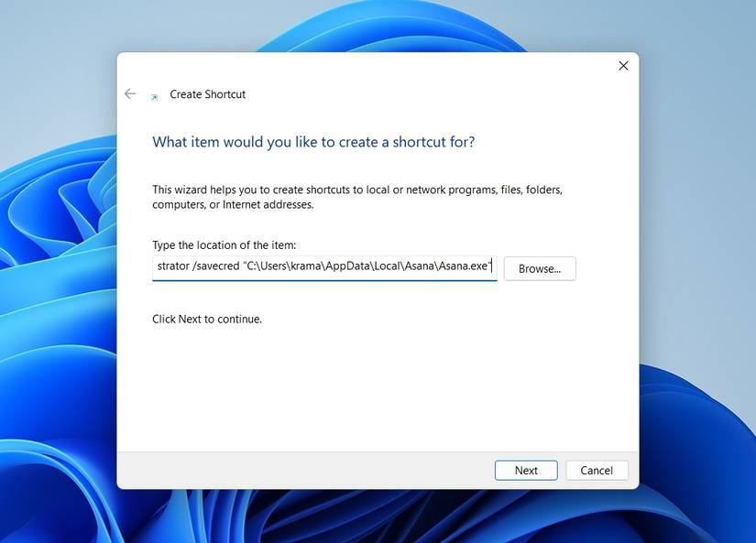
Task: Close the Create Shortcut dialog
Action: pyautogui.click(x=623, y=66)
